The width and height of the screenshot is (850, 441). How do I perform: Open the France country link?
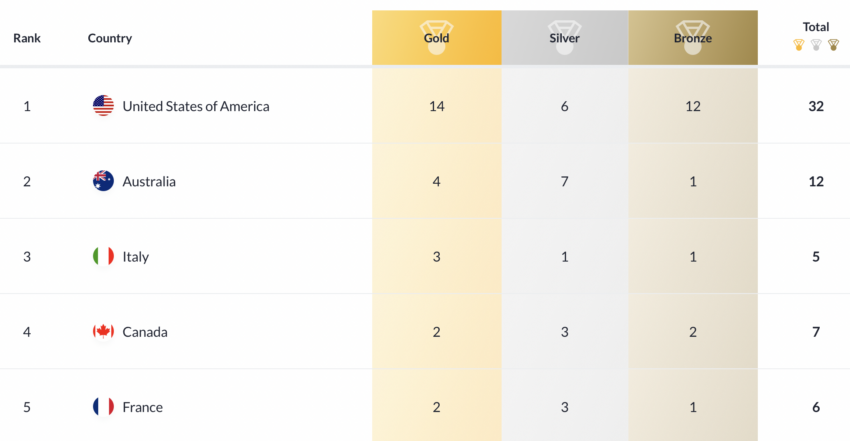click(x=143, y=407)
